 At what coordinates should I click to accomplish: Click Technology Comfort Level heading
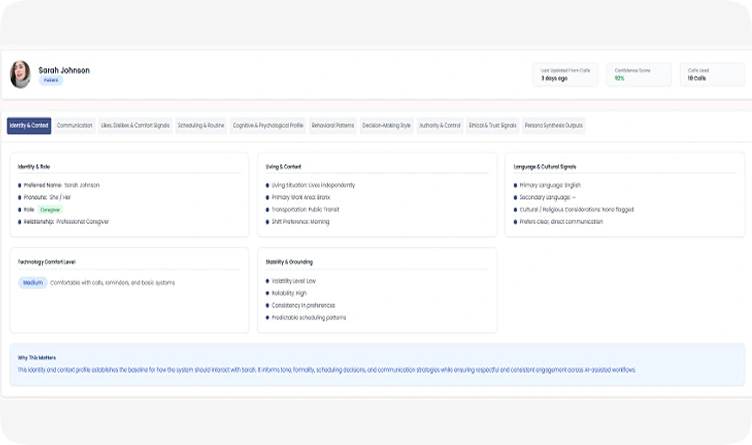pos(47,262)
